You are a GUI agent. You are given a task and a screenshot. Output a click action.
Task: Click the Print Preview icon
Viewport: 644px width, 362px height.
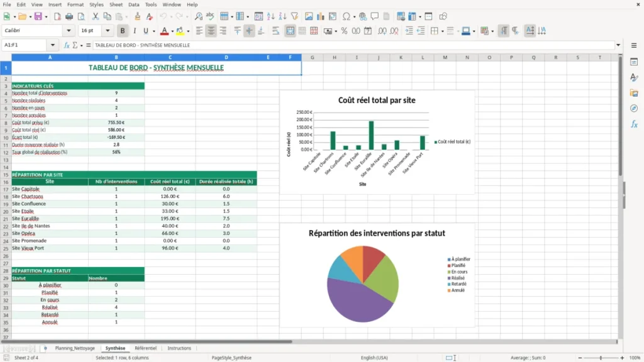tap(81, 16)
